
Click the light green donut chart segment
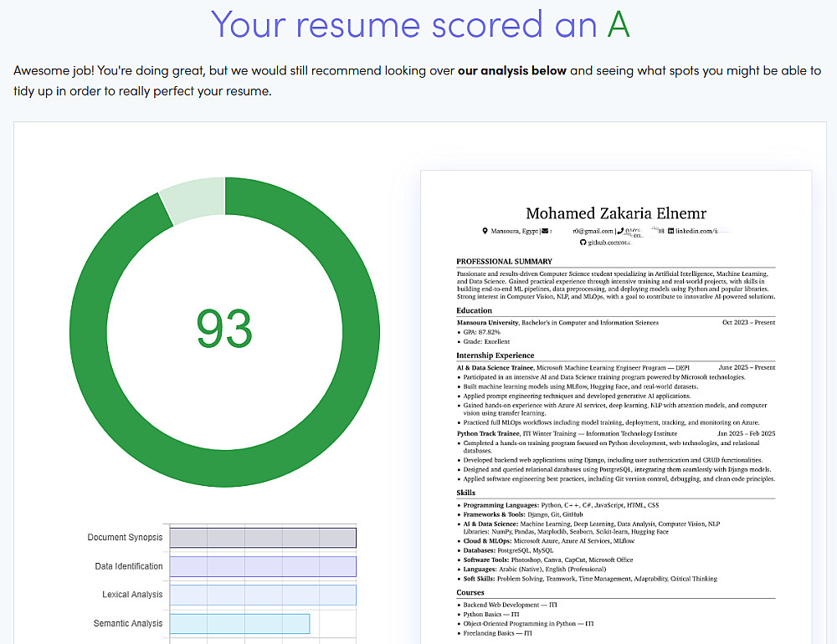(x=193, y=198)
